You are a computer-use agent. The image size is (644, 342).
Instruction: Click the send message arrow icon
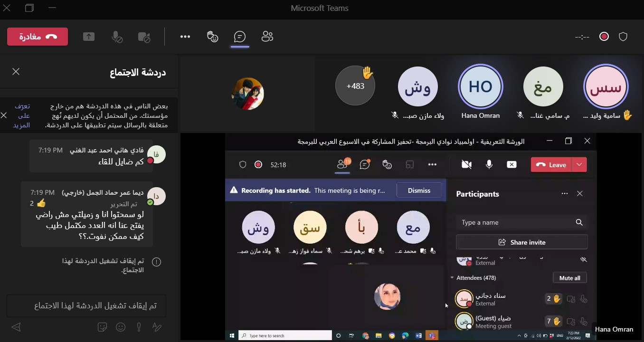(x=16, y=327)
